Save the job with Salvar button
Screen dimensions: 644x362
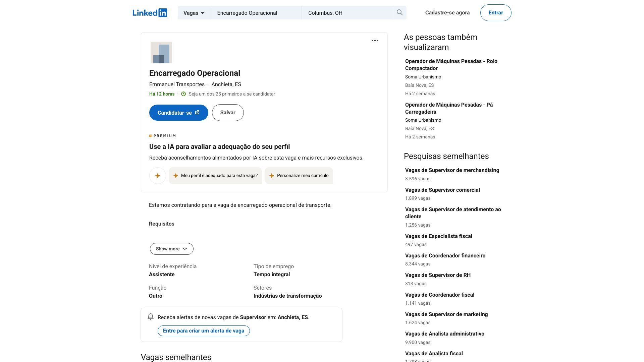coord(228,113)
